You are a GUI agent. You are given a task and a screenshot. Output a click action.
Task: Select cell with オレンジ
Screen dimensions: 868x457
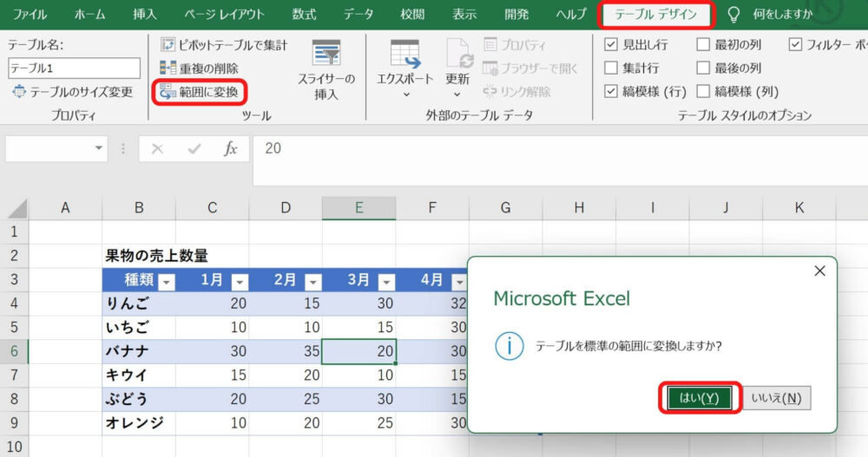coord(139,422)
